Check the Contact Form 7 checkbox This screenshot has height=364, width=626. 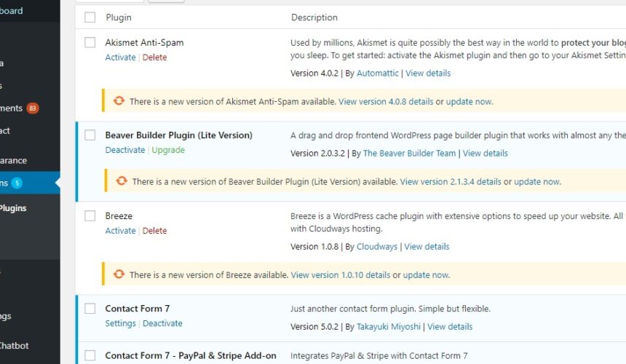tap(90, 308)
